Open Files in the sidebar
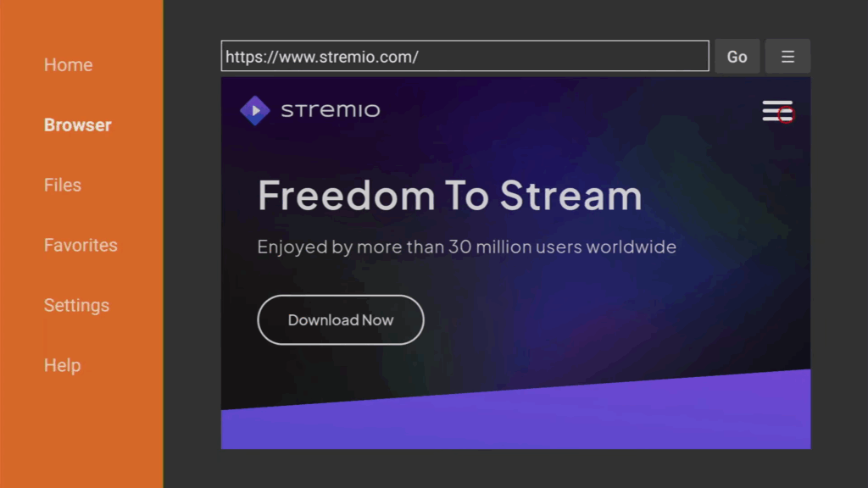The image size is (868, 488). pos(63,185)
